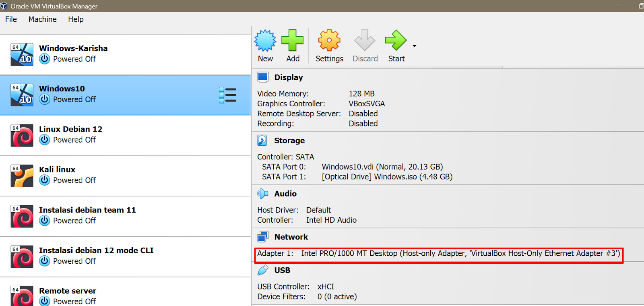The height and width of the screenshot is (306, 644).
Task: Click the power state icon under Kali linux
Action: [45, 180]
